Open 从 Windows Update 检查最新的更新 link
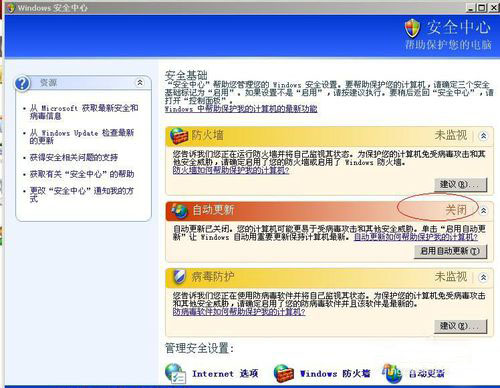The image size is (500, 388). coord(82,137)
